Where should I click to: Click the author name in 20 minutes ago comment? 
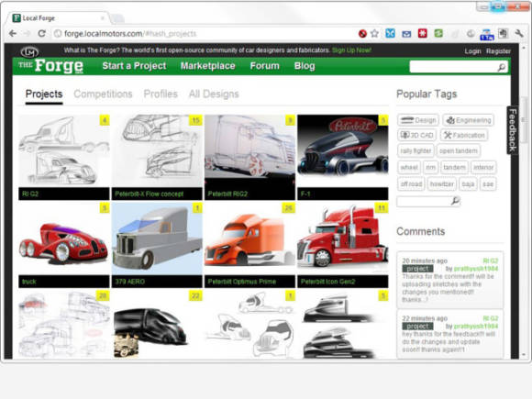pos(476,269)
